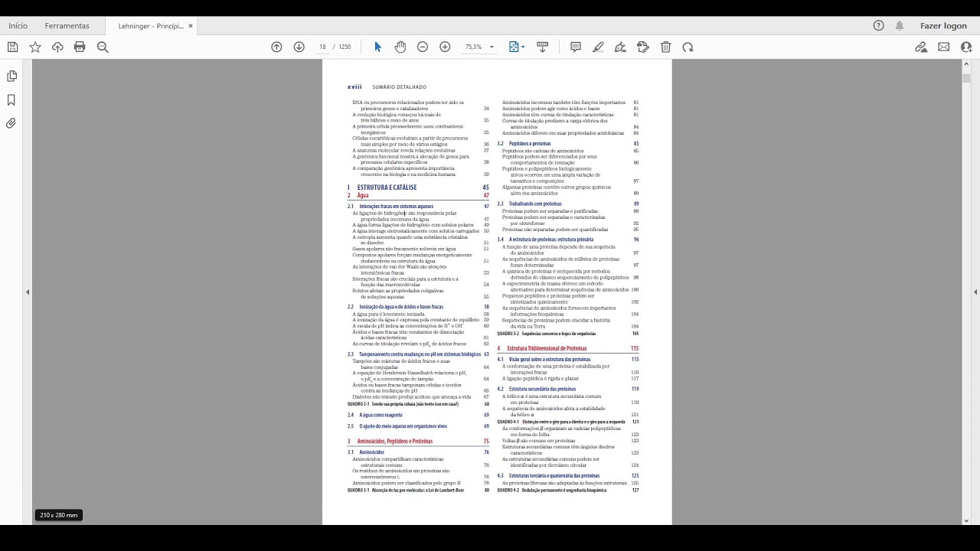Open the fit page options dropdown
Image resolution: width=980 pixels, height=551 pixels.
(517, 47)
